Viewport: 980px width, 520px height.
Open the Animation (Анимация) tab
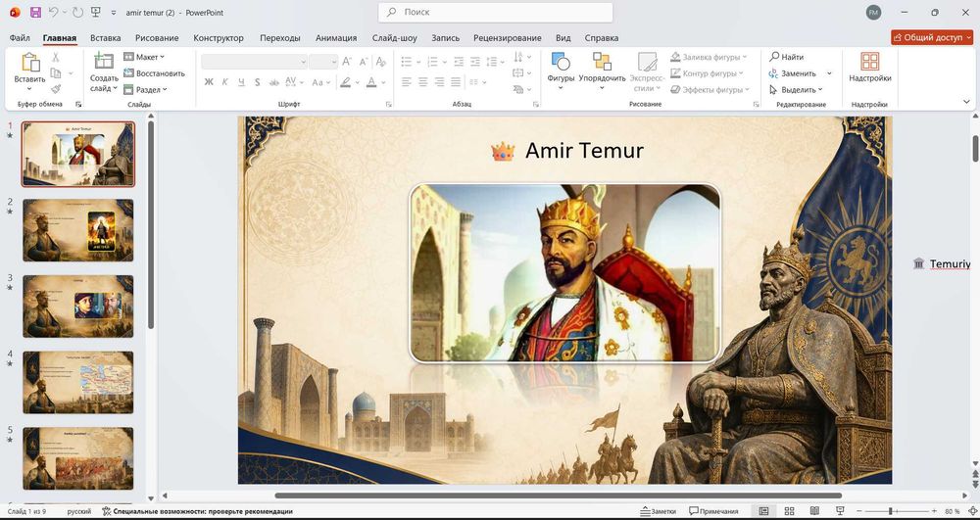pos(336,37)
